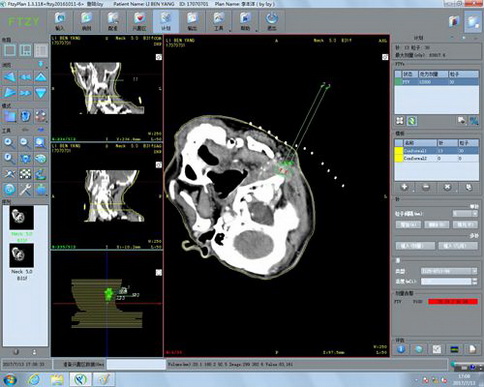Click the fast rewind double-arrow icon
The width and height of the screenshot is (484, 387).
(x=25, y=78)
